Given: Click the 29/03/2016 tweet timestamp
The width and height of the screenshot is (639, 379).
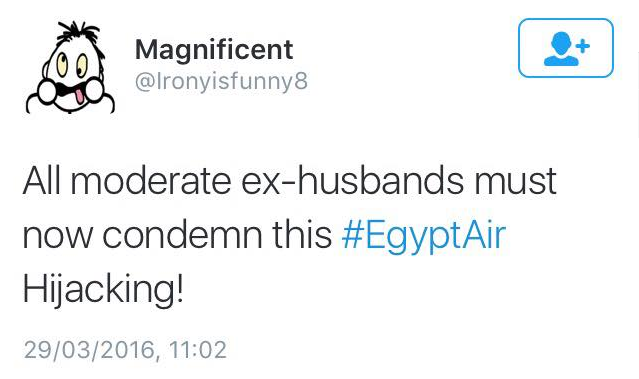Looking at the screenshot, I should [125, 350].
